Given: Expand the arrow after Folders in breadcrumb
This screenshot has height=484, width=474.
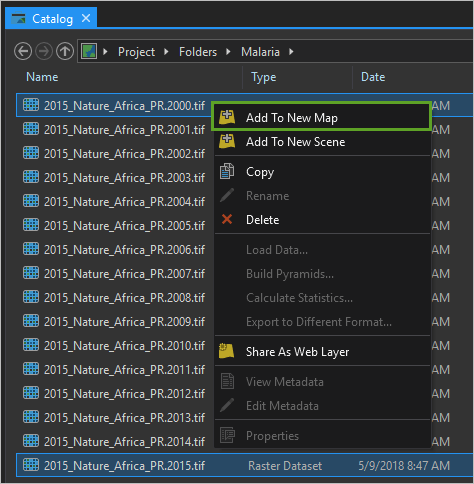Looking at the screenshot, I should coord(228,52).
